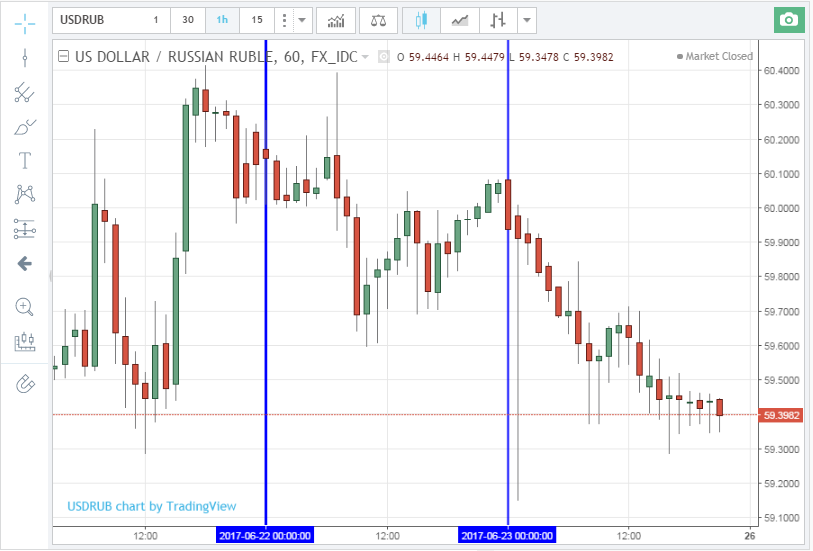Click the 26 date label on time axis

point(749,535)
